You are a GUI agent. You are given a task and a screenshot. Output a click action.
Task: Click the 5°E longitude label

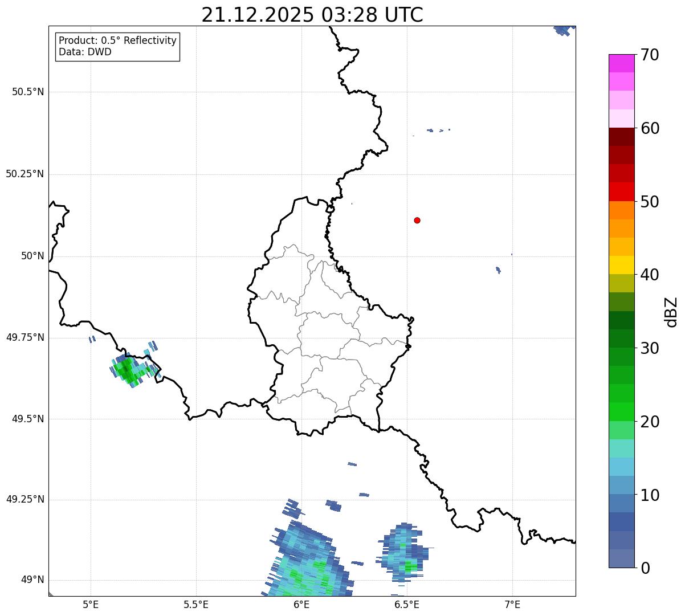(91, 604)
